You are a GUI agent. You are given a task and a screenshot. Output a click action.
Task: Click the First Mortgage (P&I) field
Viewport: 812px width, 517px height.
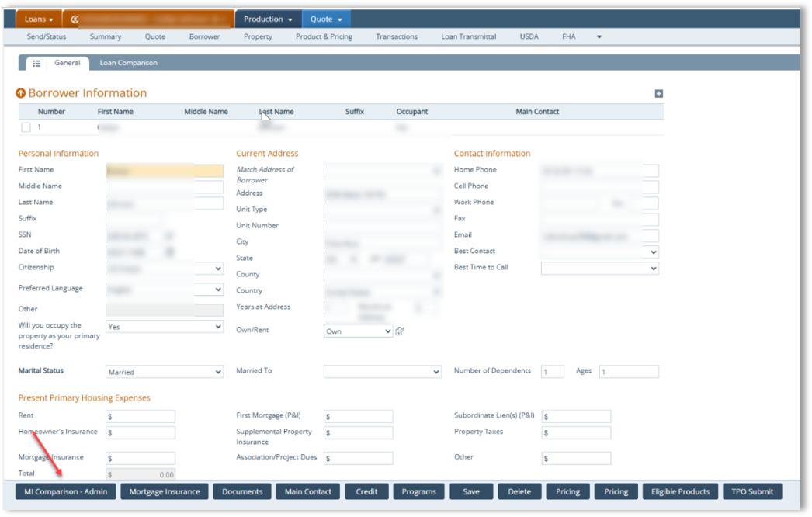359,417
